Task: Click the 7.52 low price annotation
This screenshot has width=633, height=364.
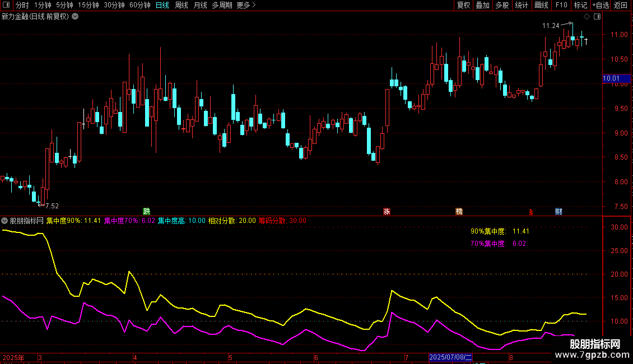Action: [x=52, y=206]
